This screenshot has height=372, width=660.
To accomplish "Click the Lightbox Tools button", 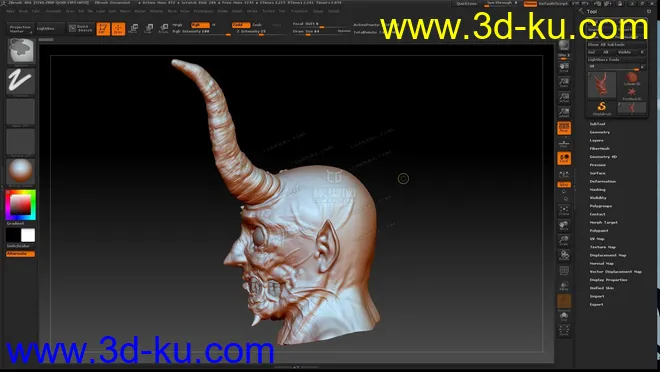I will [x=616, y=60].
